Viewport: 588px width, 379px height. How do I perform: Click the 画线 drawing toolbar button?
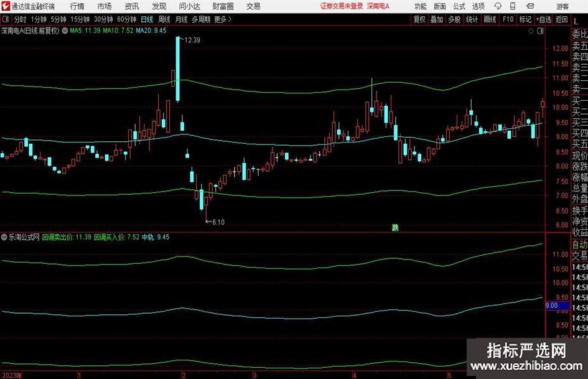pyautogui.click(x=490, y=19)
